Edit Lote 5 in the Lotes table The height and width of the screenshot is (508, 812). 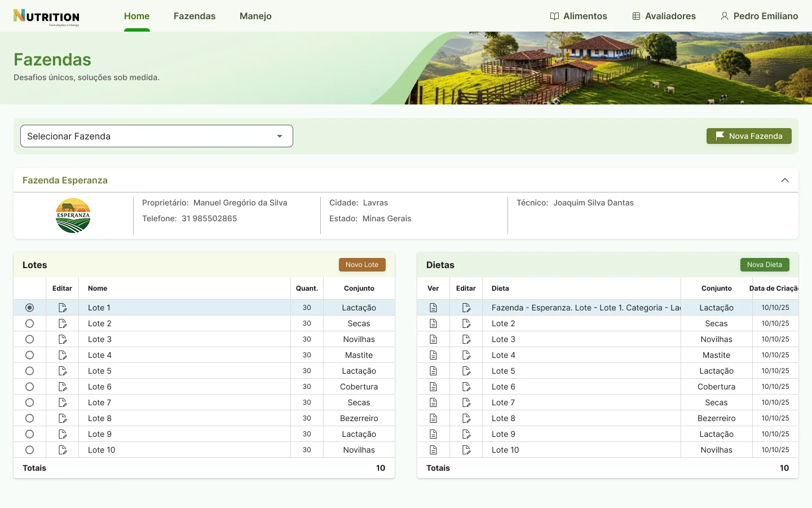[x=63, y=371]
